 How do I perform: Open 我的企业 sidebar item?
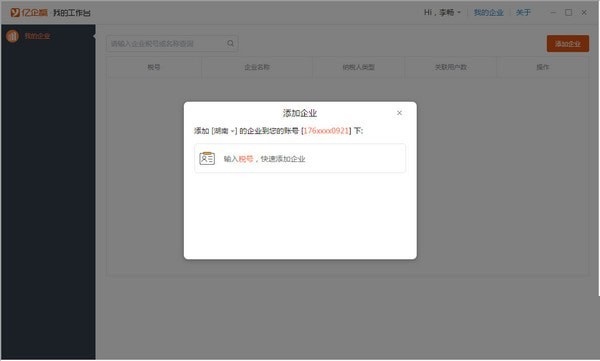[37, 36]
